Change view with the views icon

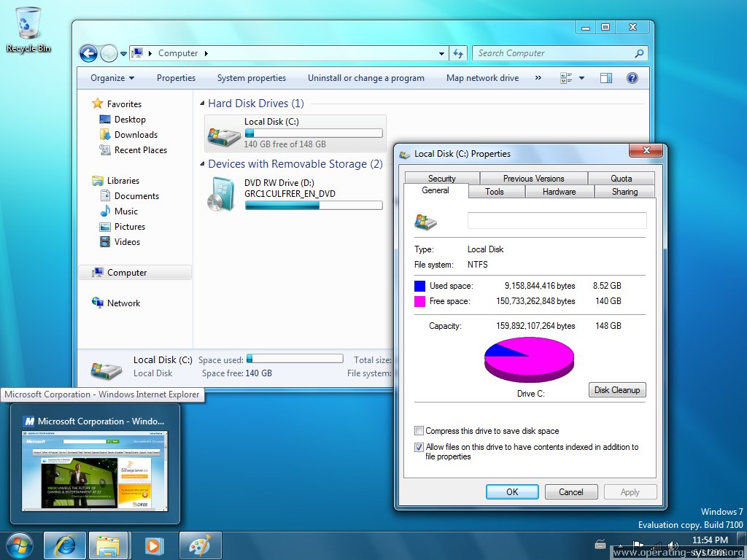[566, 78]
